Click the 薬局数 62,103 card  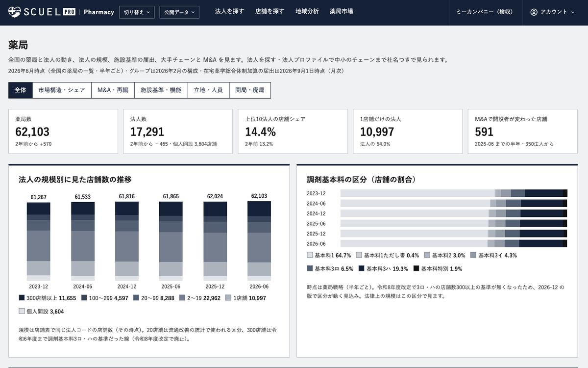[x=63, y=131]
